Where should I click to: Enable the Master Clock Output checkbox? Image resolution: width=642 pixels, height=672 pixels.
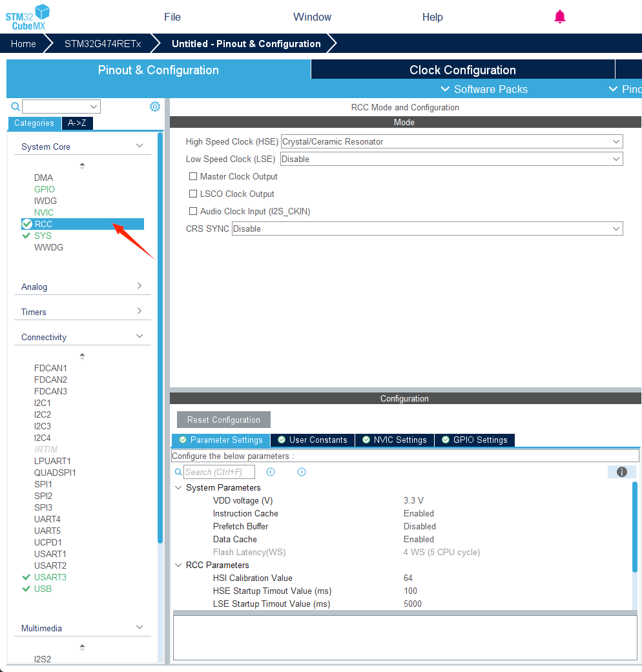[x=193, y=176]
